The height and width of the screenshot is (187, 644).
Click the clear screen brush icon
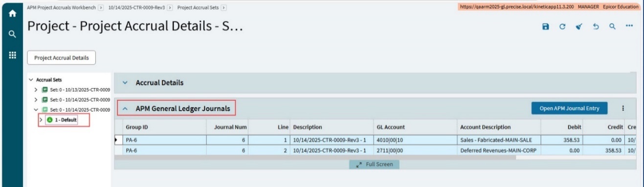[579, 27]
